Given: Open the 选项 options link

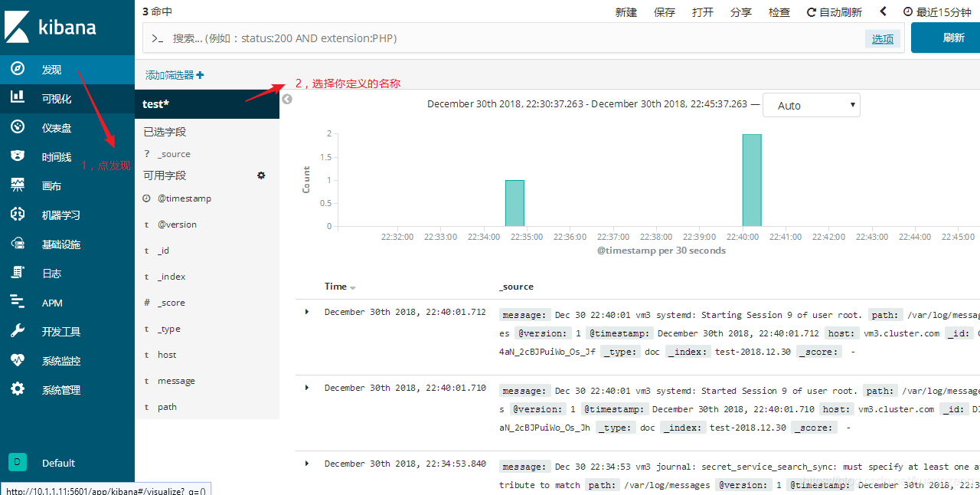Looking at the screenshot, I should pos(883,38).
